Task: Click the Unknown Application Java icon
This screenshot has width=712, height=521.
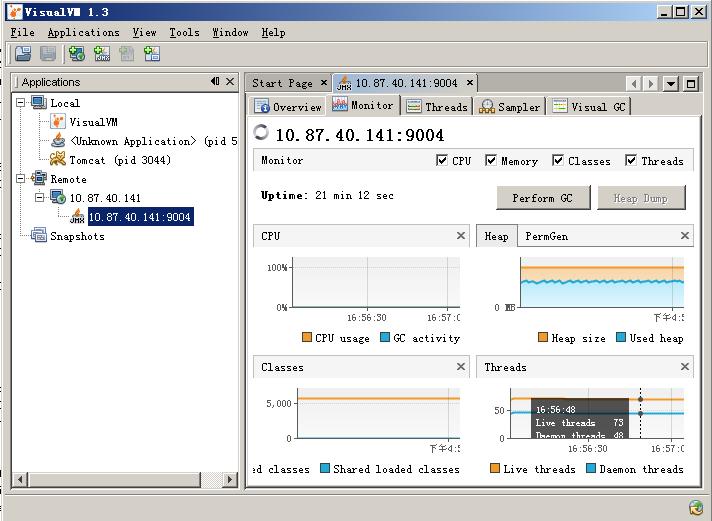Action: tap(58, 141)
